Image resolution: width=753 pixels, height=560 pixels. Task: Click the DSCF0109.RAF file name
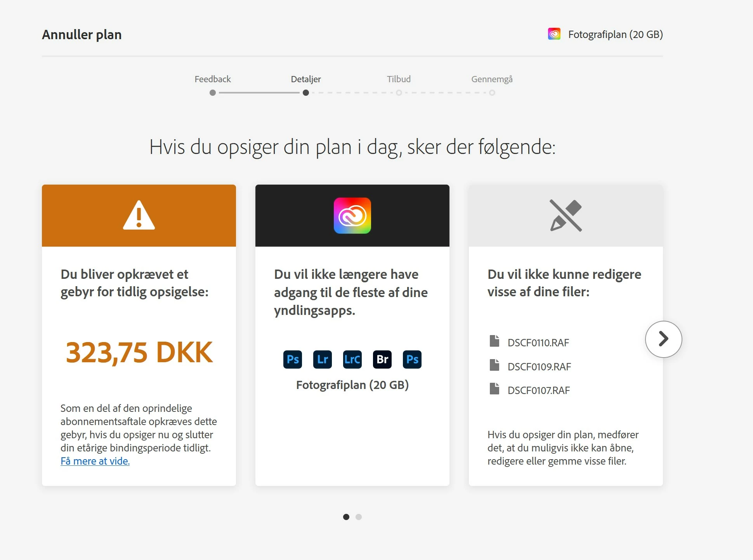pyautogui.click(x=539, y=367)
